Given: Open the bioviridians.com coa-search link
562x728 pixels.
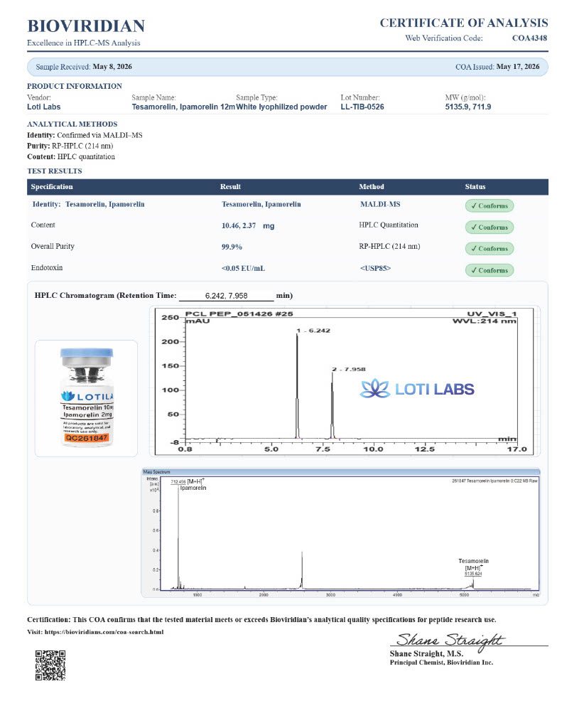Looking at the screenshot, I should click(x=104, y=632).
